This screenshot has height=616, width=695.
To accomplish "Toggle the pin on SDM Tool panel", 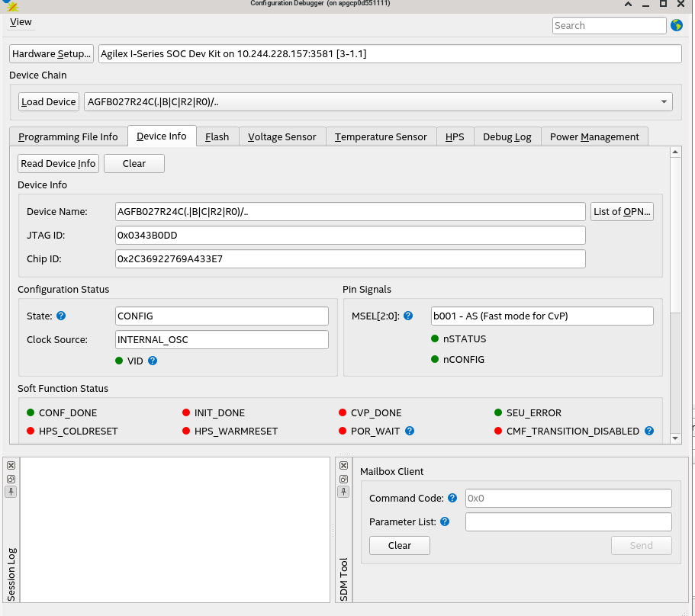I will click(343, 492).
